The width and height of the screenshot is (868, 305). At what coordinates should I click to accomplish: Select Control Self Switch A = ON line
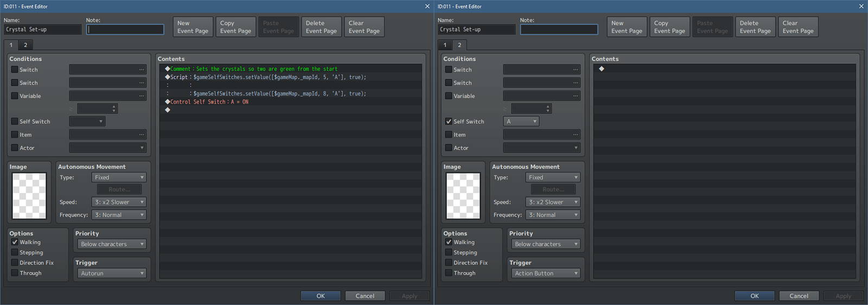[291, 101]
